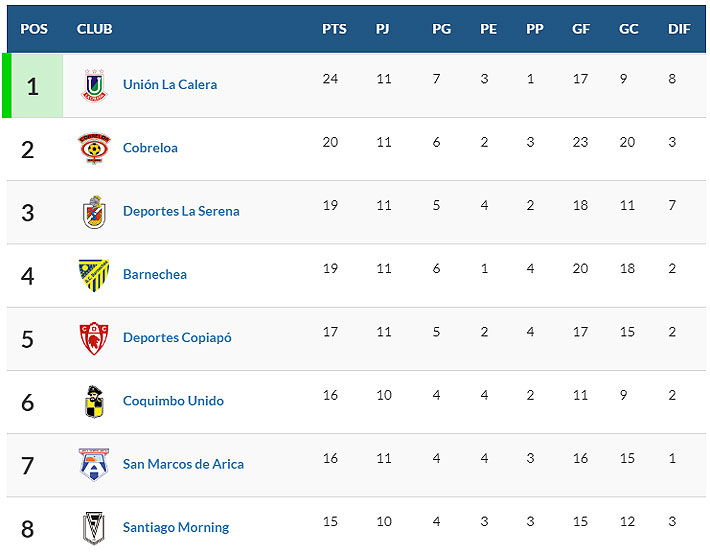The width and height of the screenshot is (710, 553).
Task: Click the PTS column header
Action: pyautogui.click(x=334, y=29)
